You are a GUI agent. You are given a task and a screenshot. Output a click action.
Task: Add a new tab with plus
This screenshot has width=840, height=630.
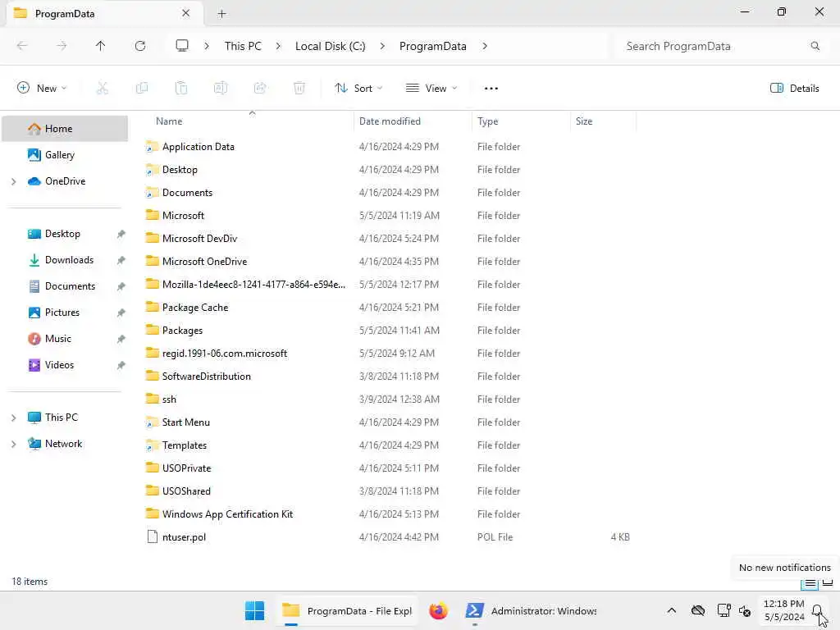coord(221,14)
